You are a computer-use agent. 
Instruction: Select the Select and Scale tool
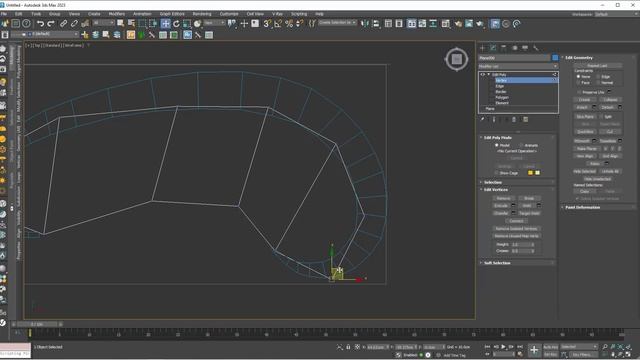(187, 24)
